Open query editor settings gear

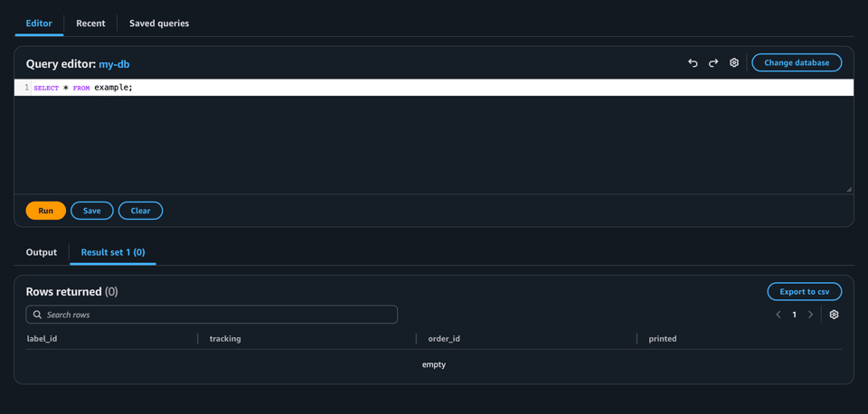(x=734, y=63)
